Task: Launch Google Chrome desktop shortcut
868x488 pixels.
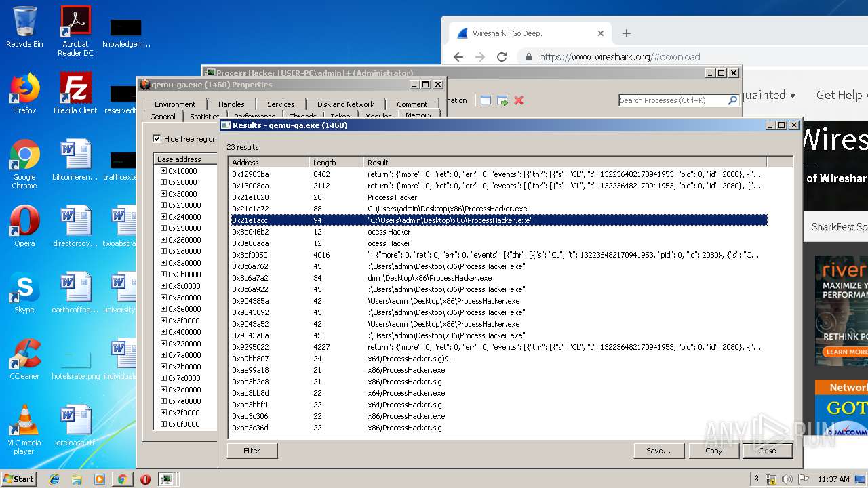Action: point(24,164)
